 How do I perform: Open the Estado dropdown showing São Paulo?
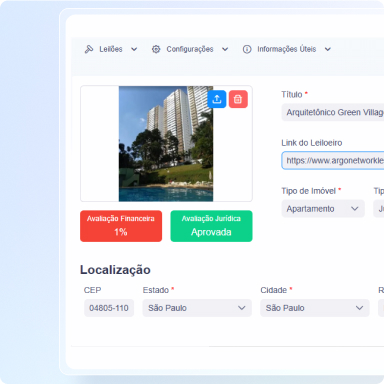click(x=197, y=308)
